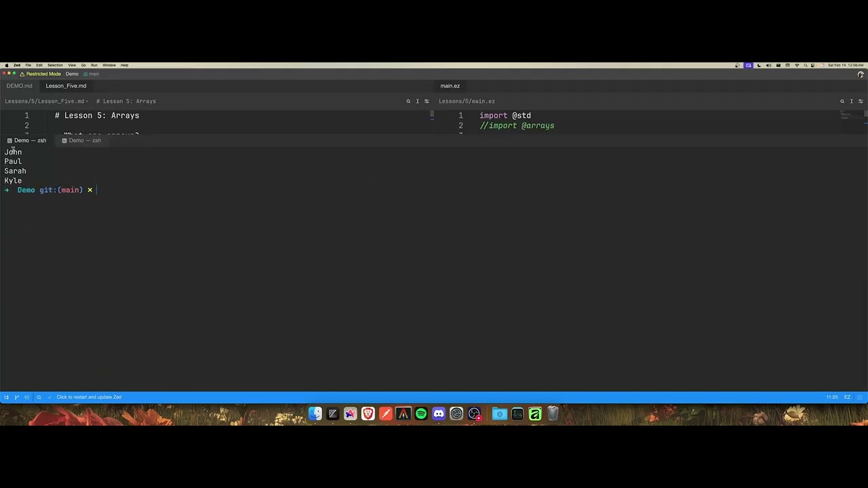This screenshot has height=488, width=868.
Task: Click the Restricted Mode warning button
Action: 40,74
